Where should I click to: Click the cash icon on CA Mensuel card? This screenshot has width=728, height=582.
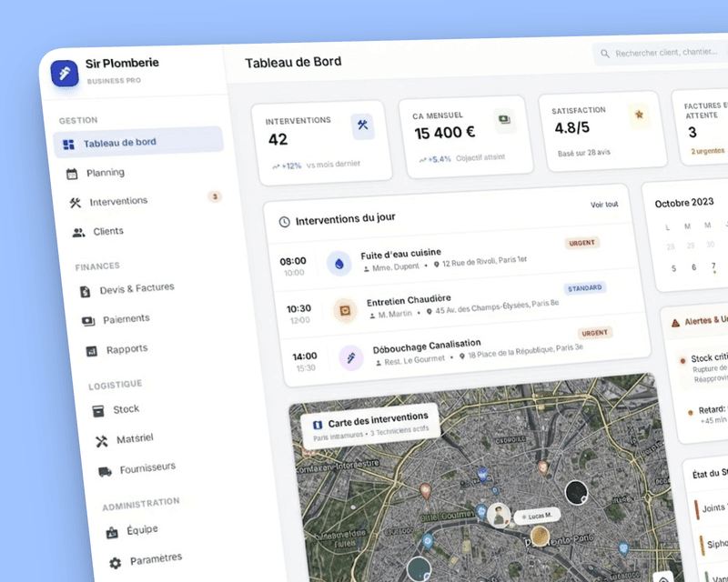pyautogui.click(x=503, y=119)
